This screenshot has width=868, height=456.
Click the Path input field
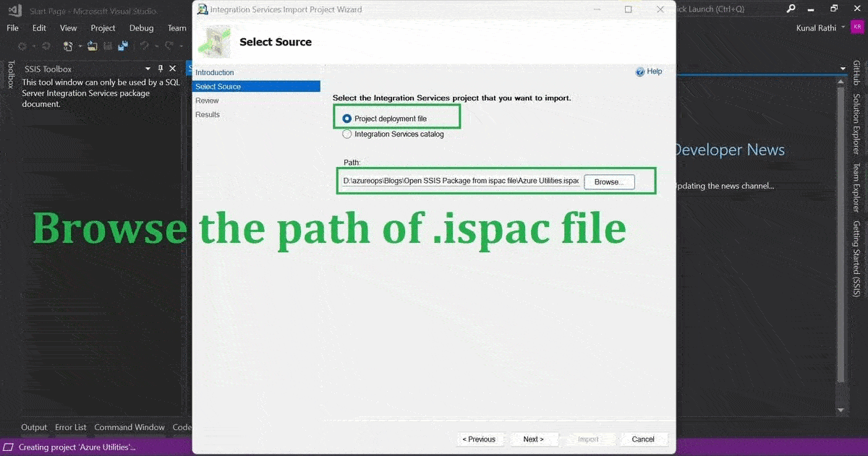(460, 181)
